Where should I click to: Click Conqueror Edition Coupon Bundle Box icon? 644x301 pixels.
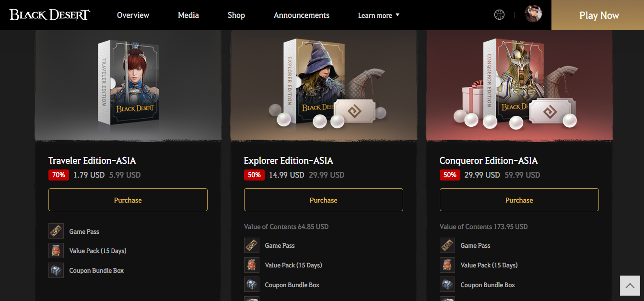click(447, 285)
